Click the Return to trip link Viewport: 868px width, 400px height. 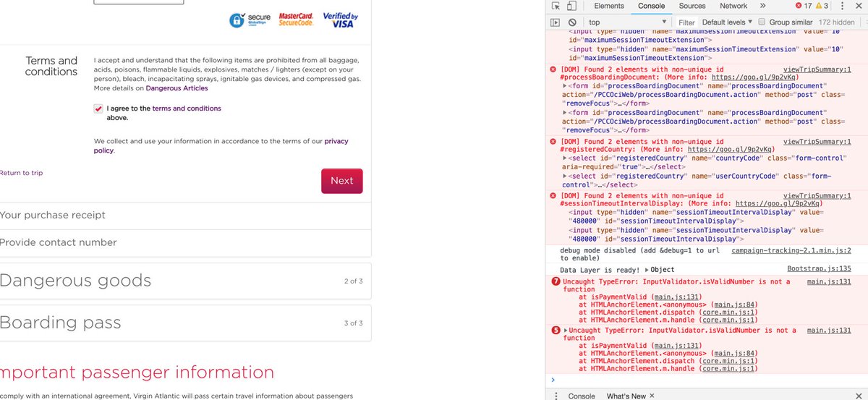[21, 173]
